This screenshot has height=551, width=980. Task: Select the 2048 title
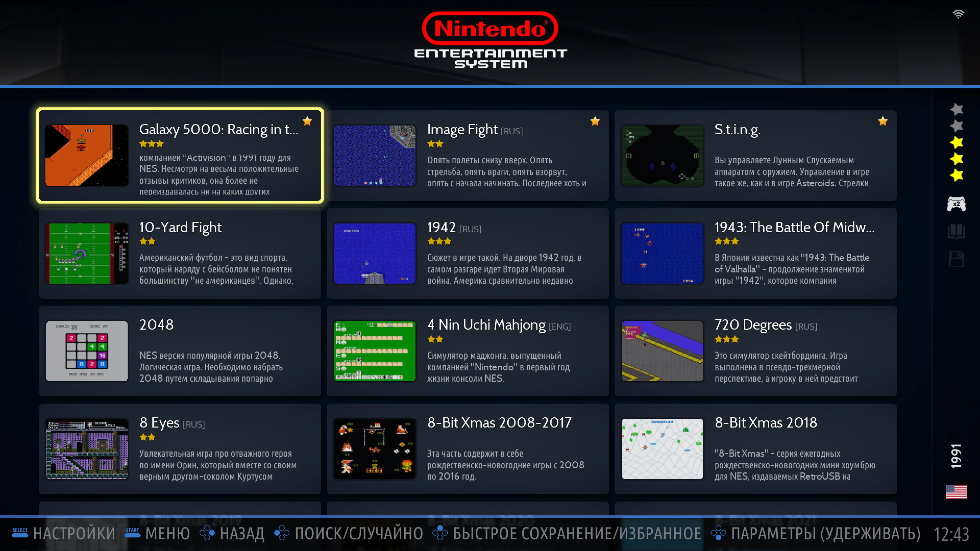point(156,325)
